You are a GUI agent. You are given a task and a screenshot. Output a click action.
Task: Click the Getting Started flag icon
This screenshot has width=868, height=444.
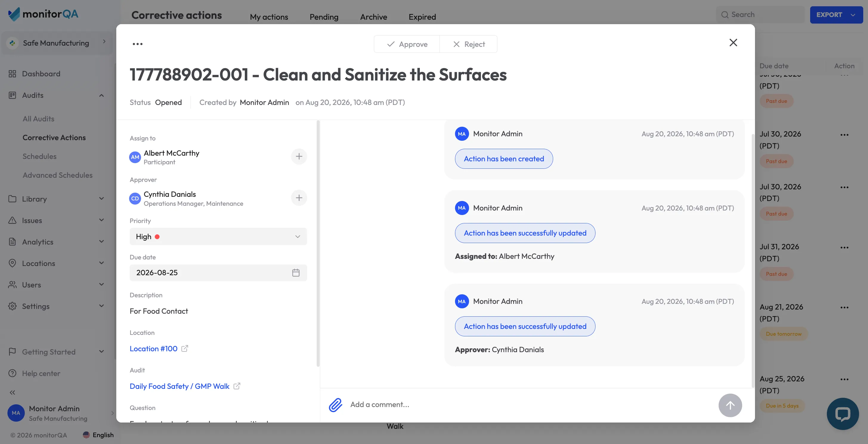(x=13, y=352)
